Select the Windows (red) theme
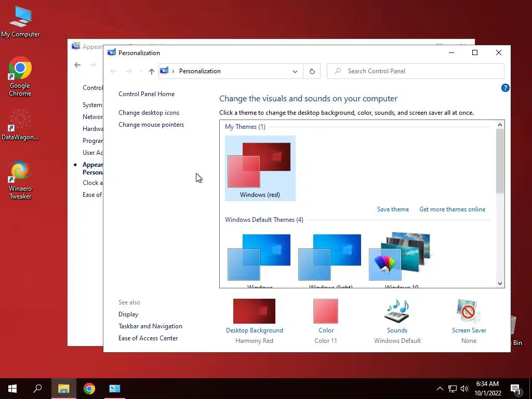Screen dimensions: 532x399 point(260,168)
